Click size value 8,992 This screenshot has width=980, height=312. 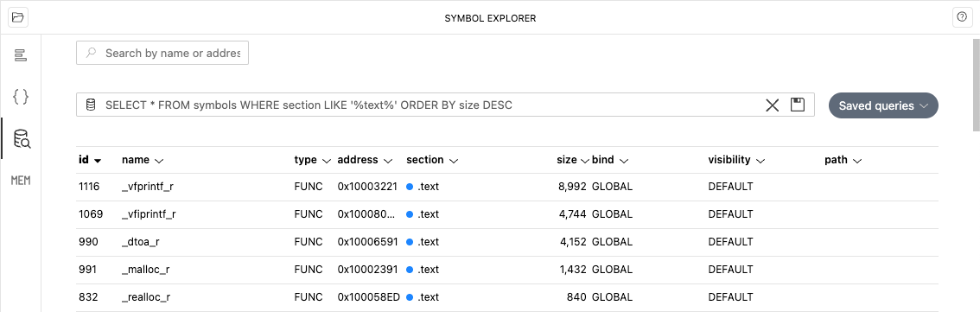coord(572,187)
